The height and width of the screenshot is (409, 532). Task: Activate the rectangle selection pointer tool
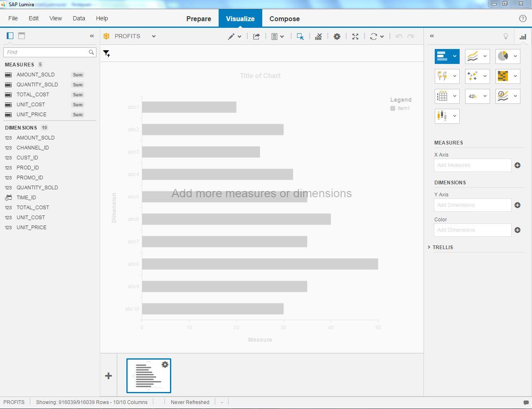(x=300, y=37)
